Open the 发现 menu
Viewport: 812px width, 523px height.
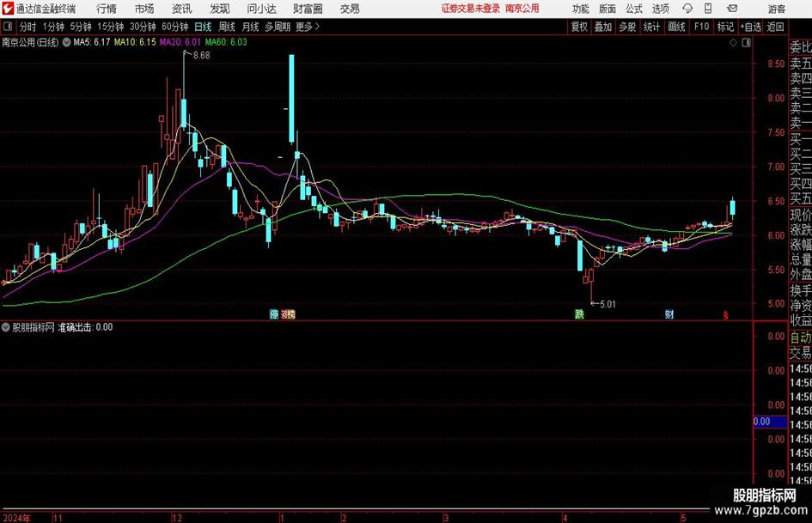point(220,9)
